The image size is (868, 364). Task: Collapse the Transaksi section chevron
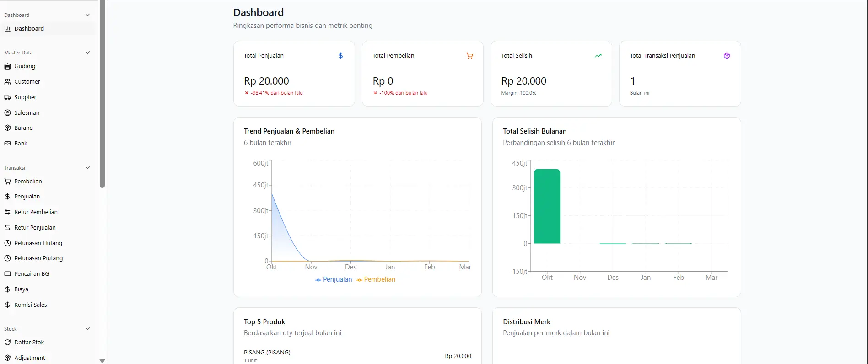[88, 168]
